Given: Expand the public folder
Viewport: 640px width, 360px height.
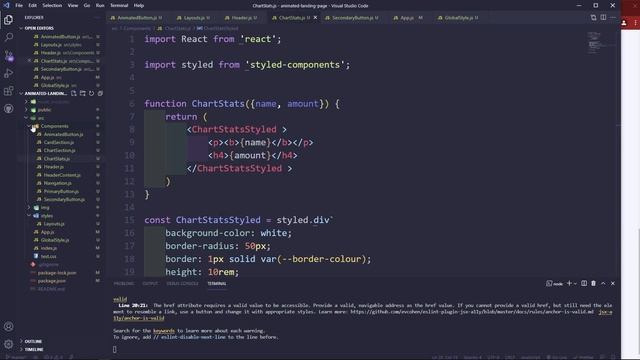Looking at the screenshot, I should click(x=61, y=110).
